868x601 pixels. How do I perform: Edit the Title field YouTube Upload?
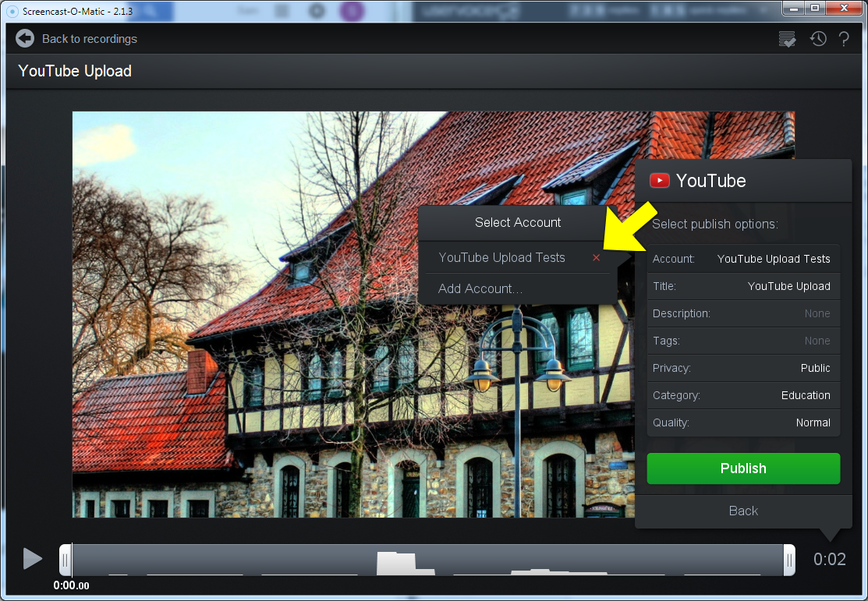pyautogui.click(x=743, y=286)
